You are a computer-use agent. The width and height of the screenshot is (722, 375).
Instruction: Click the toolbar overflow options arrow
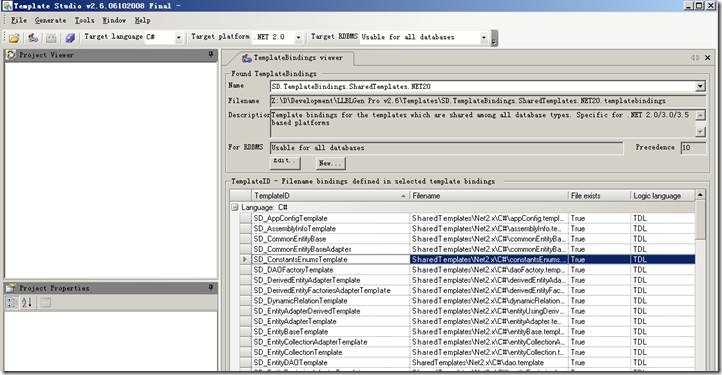tap(494, 38)
